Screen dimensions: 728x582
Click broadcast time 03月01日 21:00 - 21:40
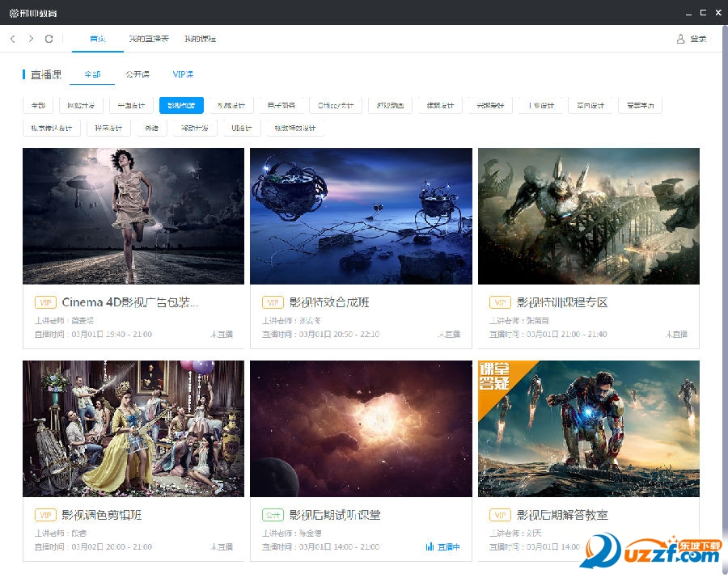[x=567, y=334]
